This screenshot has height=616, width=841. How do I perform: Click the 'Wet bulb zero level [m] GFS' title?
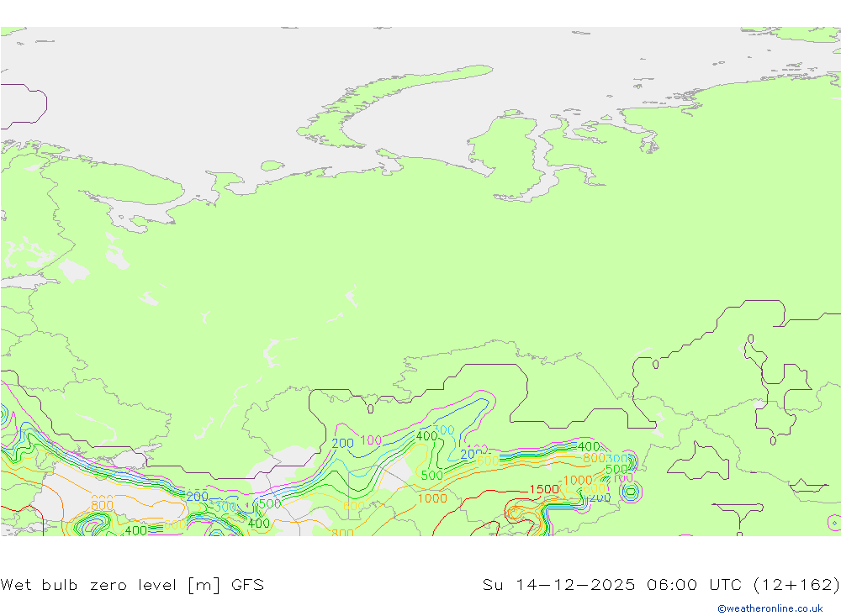pyautogui.click(x=133, y=584)
